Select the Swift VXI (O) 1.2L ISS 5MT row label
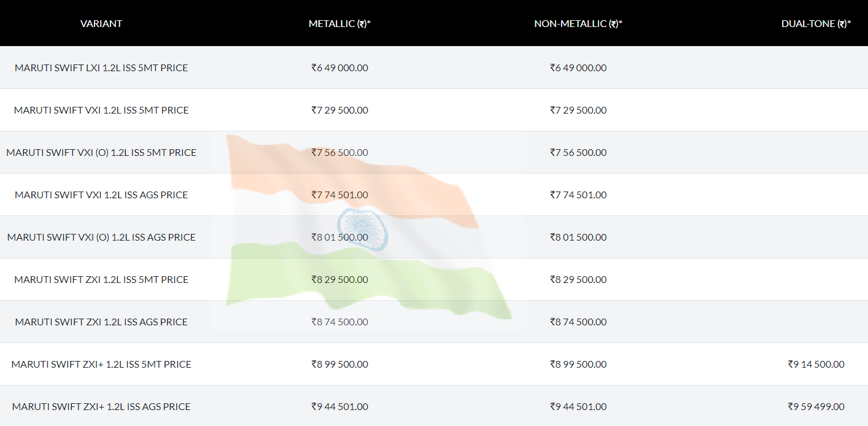Screen dimensions: 868x426 (101, 152)
